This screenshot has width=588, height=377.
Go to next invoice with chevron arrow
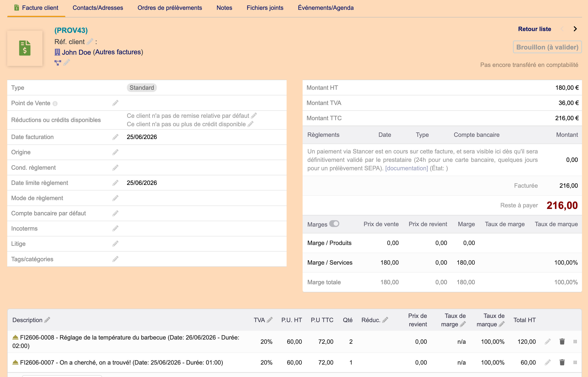click(575, 29)
